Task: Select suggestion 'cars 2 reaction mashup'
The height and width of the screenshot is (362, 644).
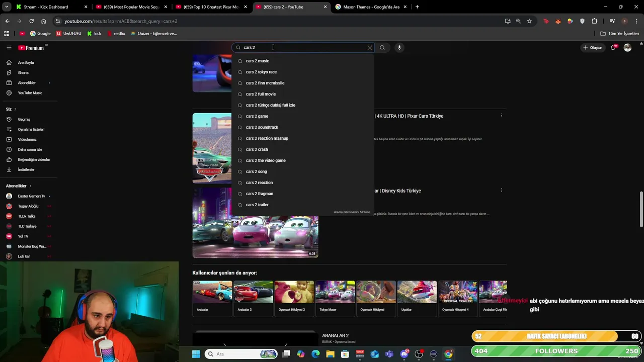Action: coord(302,138)
